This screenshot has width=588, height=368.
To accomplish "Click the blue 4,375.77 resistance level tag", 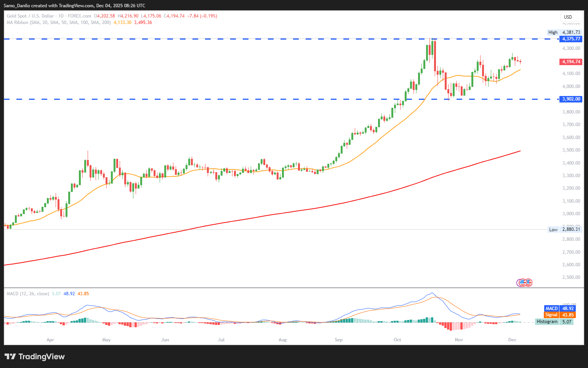I will 571,39.
